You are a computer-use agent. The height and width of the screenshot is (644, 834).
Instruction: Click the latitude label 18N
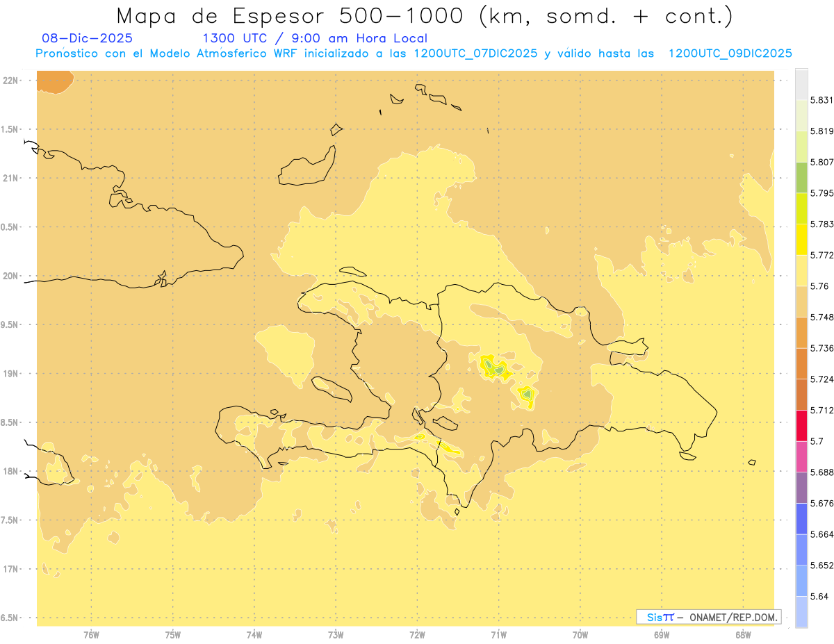tap(11, 472)
